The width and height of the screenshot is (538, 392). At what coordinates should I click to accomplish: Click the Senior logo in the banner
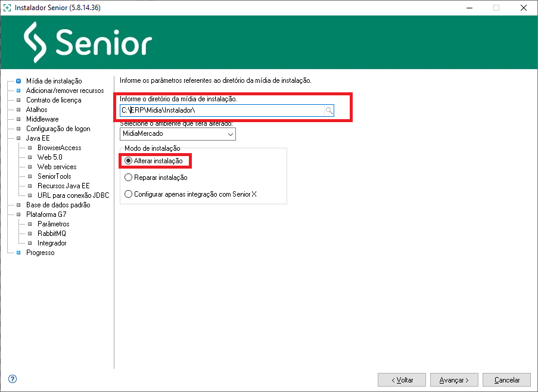[x=88, y=42]
